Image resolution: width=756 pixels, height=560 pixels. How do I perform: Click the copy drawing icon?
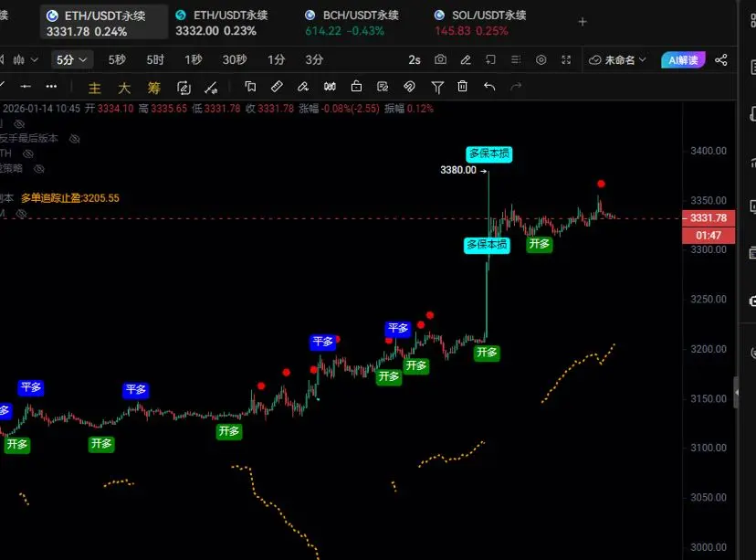[250, 87]
